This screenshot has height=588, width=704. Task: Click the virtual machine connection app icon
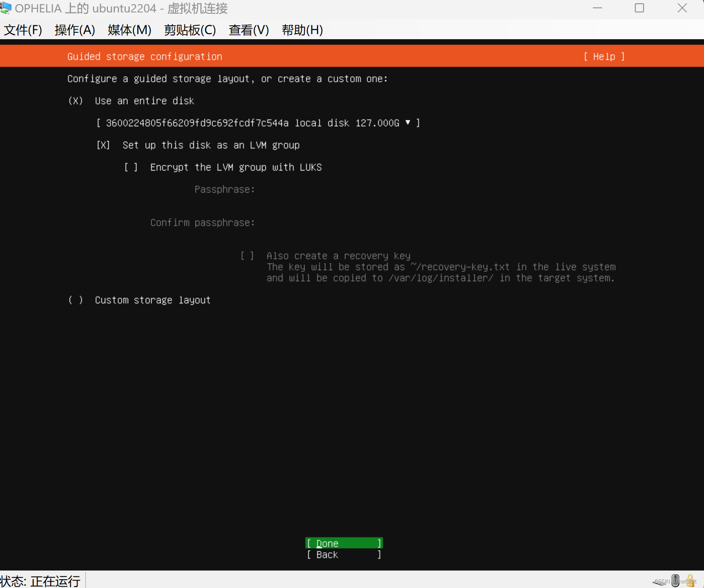[6, 8]
